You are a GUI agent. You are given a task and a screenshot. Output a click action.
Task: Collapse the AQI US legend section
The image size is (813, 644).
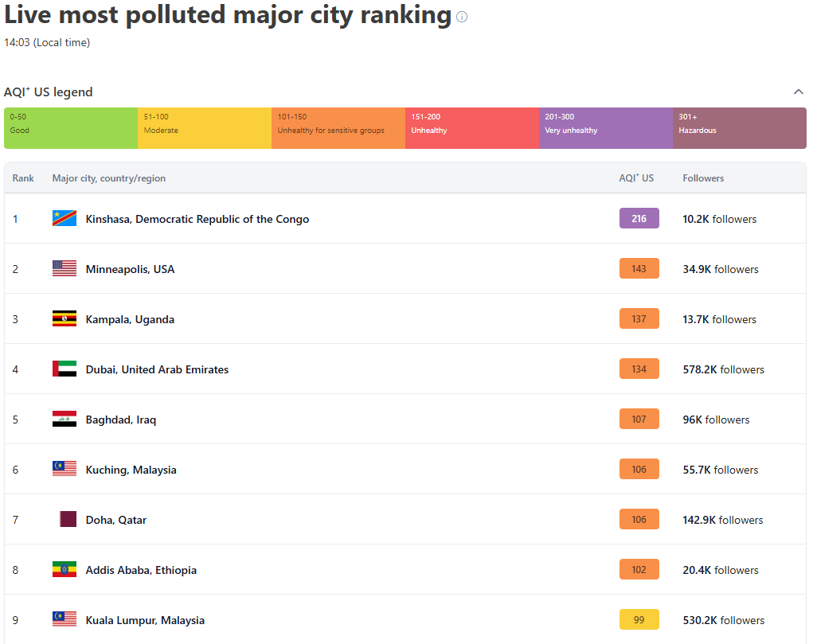click(798, 92)
